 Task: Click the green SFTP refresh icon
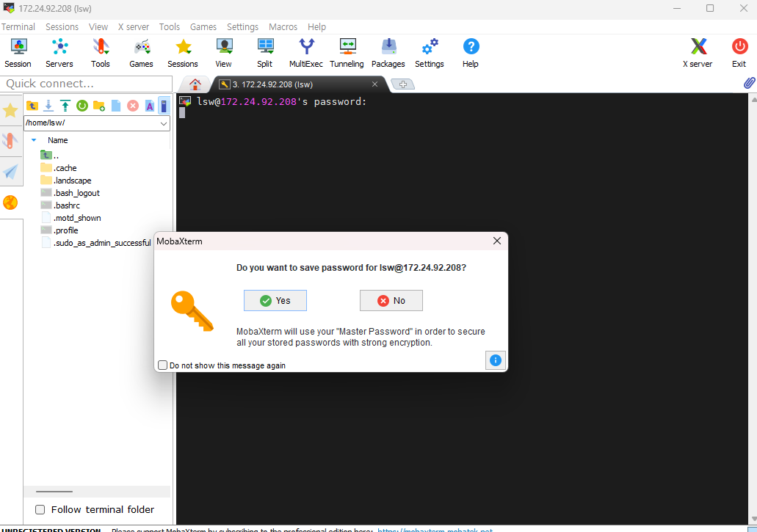pyautogui.click(x=82, y=106)
